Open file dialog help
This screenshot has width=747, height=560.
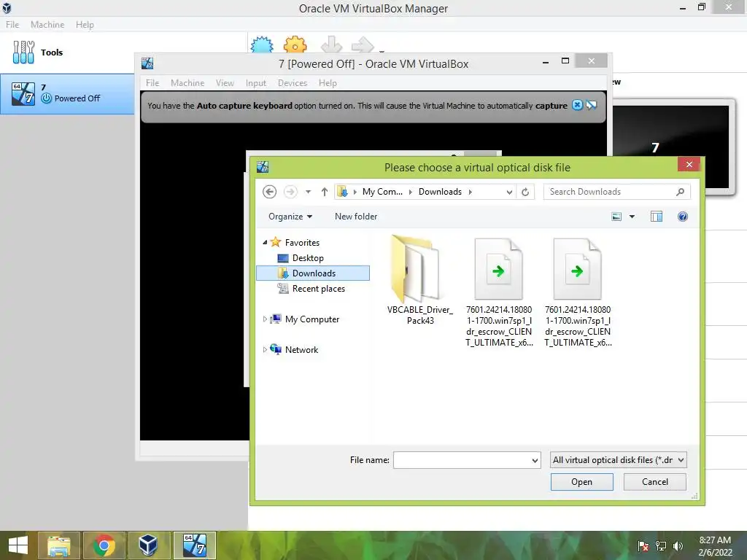point(683,217)
